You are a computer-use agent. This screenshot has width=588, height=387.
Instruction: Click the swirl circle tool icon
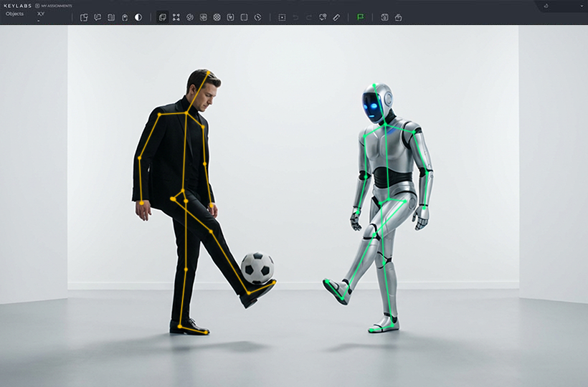(190, 17)
